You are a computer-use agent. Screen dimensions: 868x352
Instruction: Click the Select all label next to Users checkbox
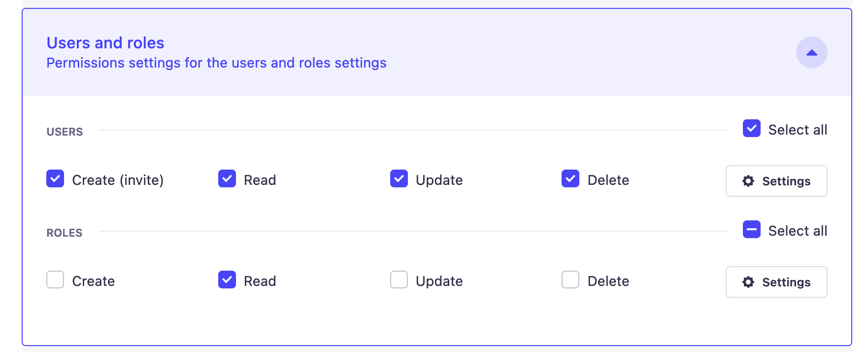(x=798, y=129)
